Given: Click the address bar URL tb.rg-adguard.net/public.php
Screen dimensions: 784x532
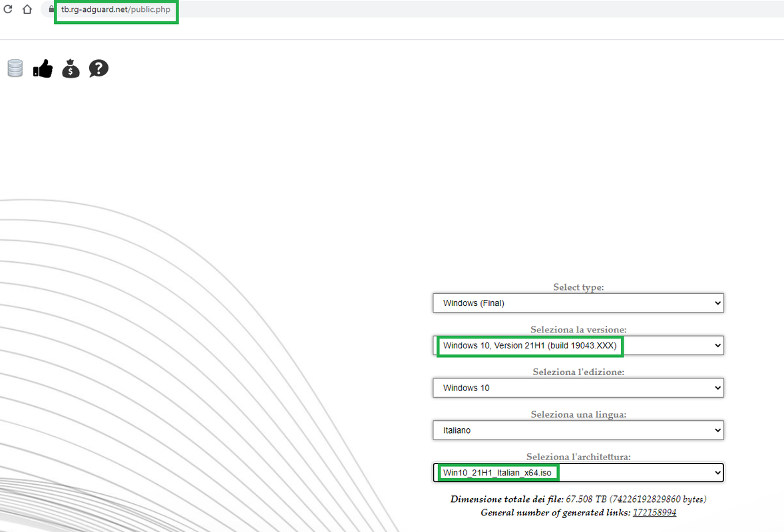Looking at the screenshot, I should [116, 9].
